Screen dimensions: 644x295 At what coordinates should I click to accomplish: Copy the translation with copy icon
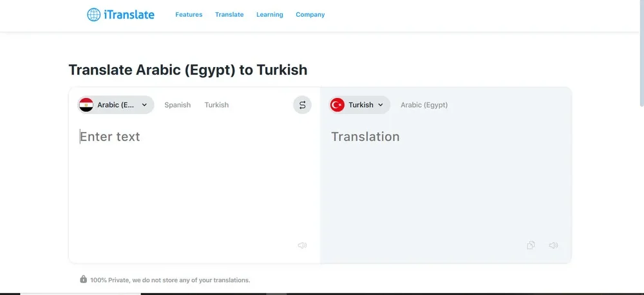pos(531,245)
